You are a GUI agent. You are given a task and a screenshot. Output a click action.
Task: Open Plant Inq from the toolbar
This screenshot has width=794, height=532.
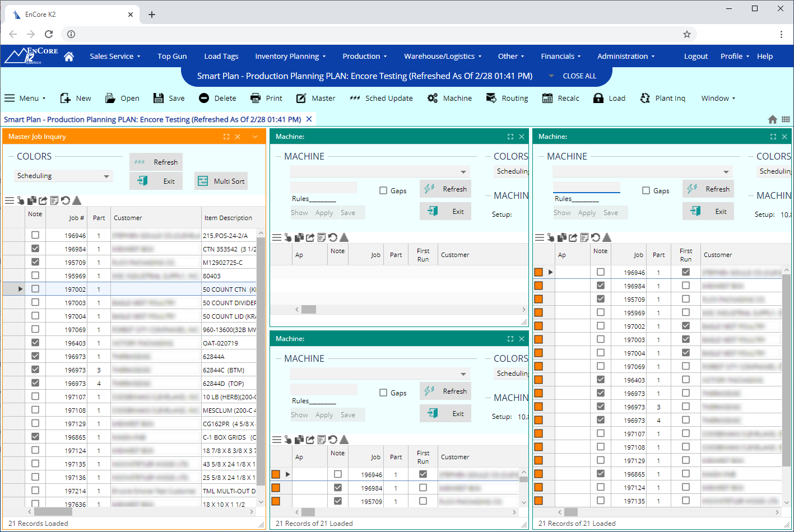point(645,98)
